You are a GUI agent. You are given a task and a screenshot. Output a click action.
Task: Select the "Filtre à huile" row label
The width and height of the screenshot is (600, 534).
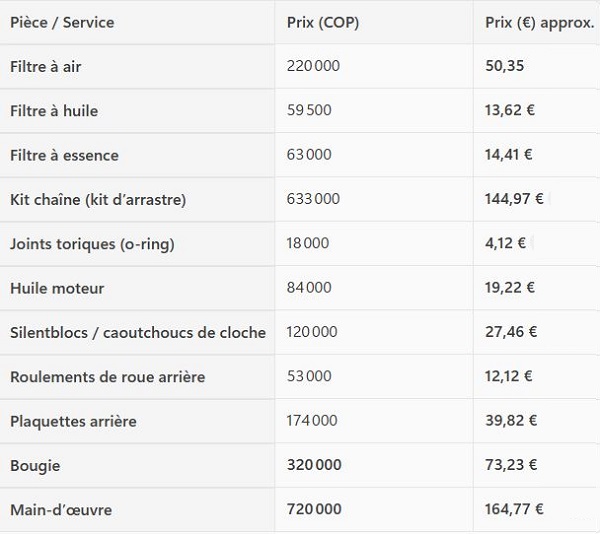[54, 111]
